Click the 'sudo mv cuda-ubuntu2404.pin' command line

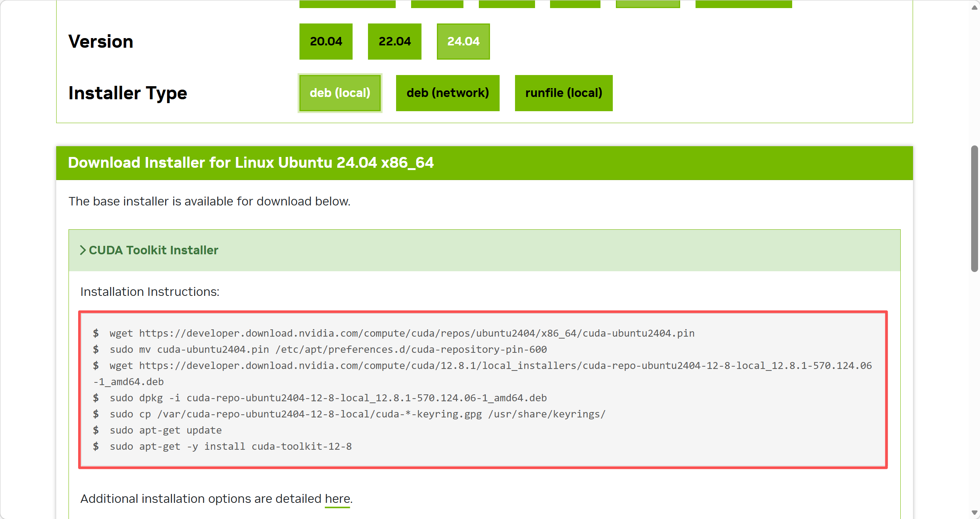(328, 350)
